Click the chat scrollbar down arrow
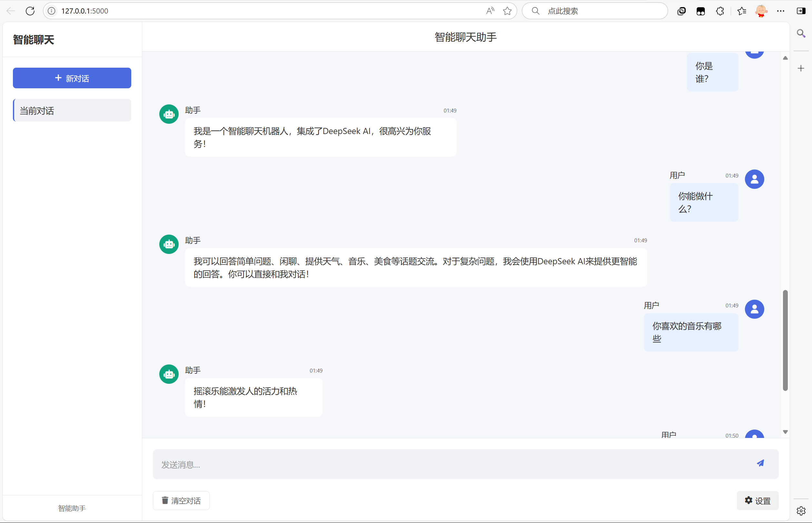Image resolution: width=812 pixels, height=523 pixels. 785,432
